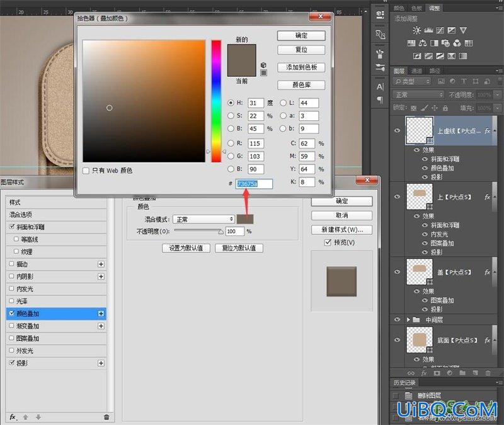Open 颜色库 color libraries
Screen dimensions: 504x425
point(301,85)
